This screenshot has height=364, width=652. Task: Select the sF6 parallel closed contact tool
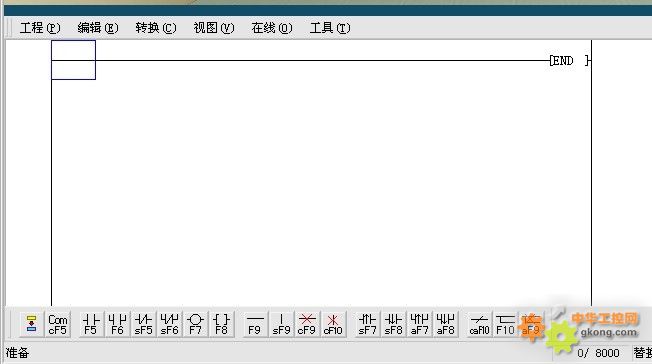tap(169, 324)
